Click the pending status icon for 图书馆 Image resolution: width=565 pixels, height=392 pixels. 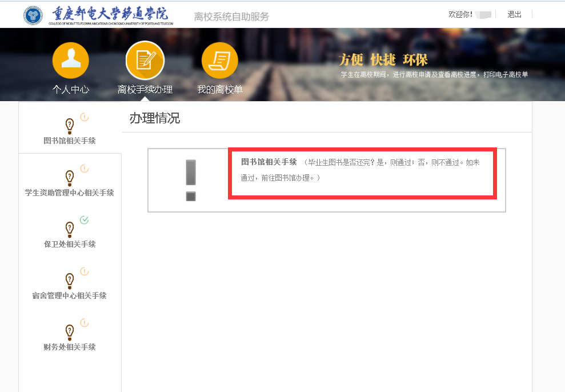(x=84, y=117)
